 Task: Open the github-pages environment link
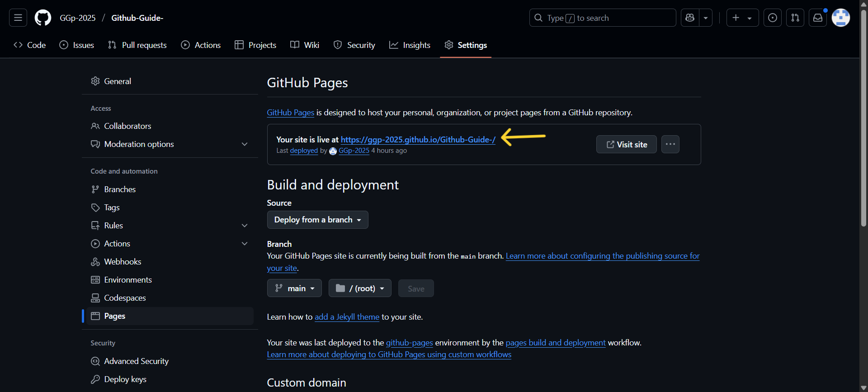tap(409, 343)
